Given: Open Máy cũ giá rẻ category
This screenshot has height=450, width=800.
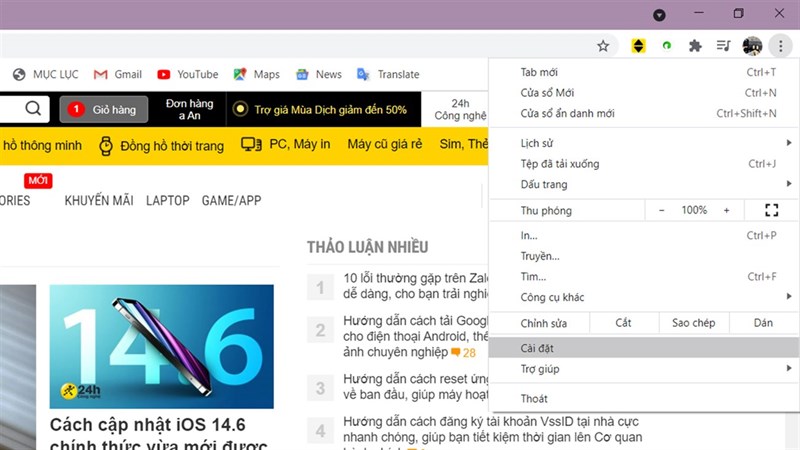Looking at the screenshot, I should (385, 144).
